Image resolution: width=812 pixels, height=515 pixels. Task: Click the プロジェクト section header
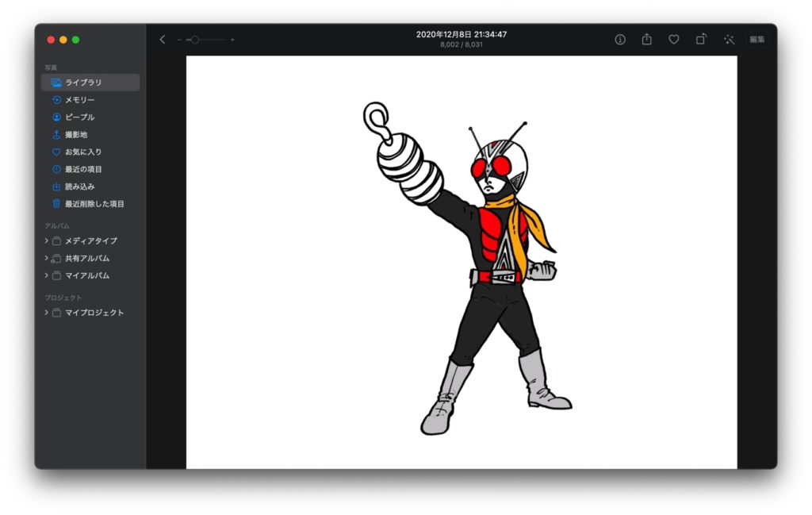(x=63, y=298)
